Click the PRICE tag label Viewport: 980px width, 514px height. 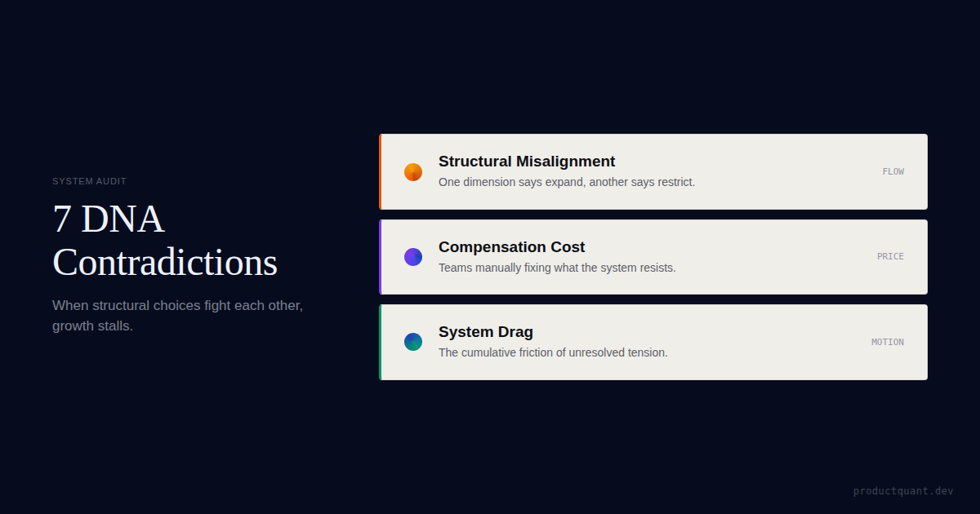coord(890,257)
